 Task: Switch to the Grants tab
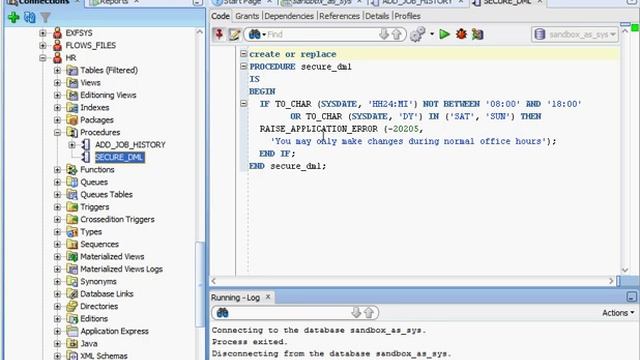pos(247,16)
